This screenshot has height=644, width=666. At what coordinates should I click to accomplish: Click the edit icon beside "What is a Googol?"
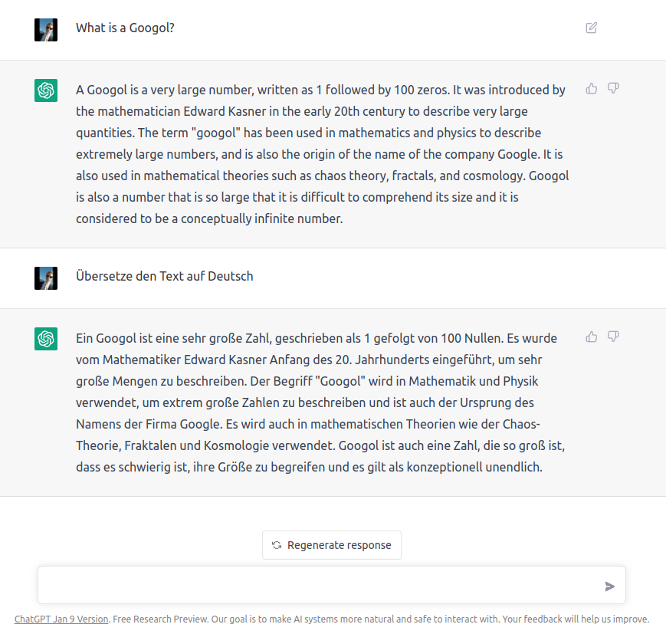click(x=591, y=28)
